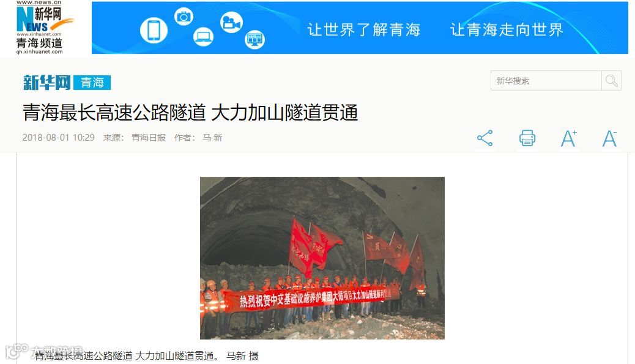
Task: Open the tunnel celebration photo
Action: coord(322,258)
